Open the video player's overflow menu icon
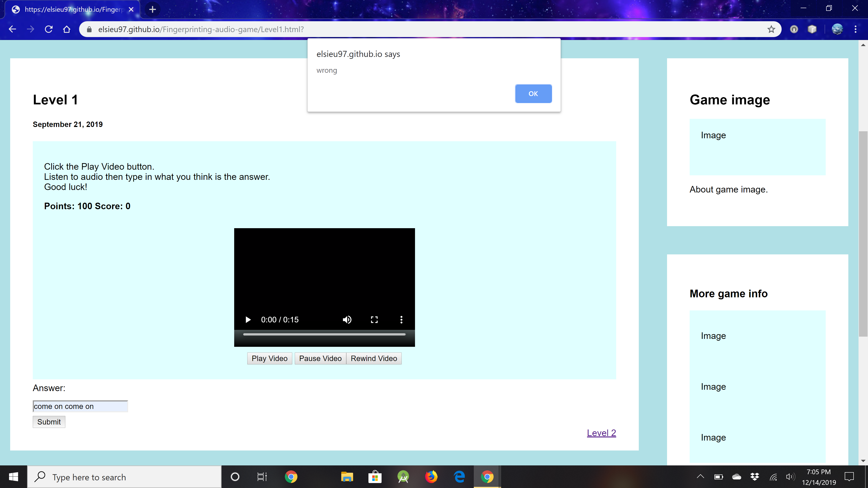Viewport: 868px width, 488px height. 401,319
